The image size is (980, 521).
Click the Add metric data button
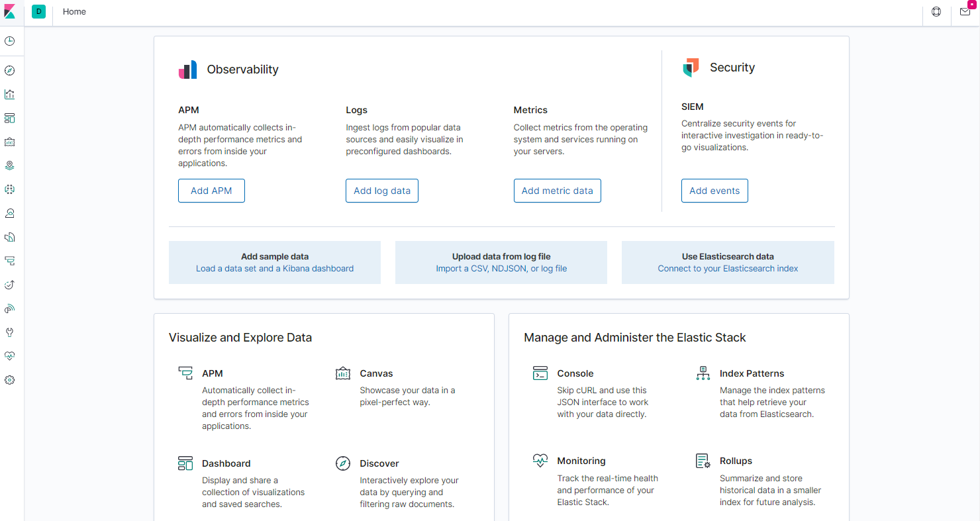[557, 191]
